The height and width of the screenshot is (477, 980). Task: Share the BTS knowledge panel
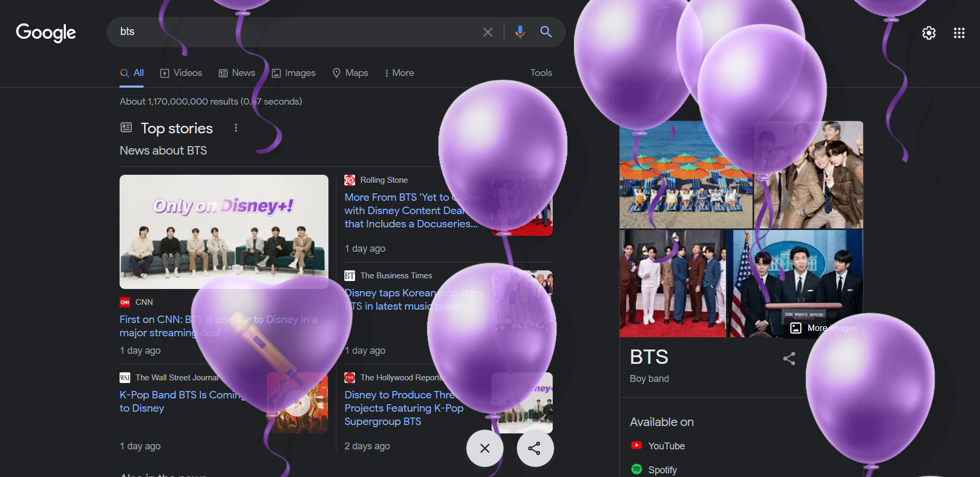789,359
